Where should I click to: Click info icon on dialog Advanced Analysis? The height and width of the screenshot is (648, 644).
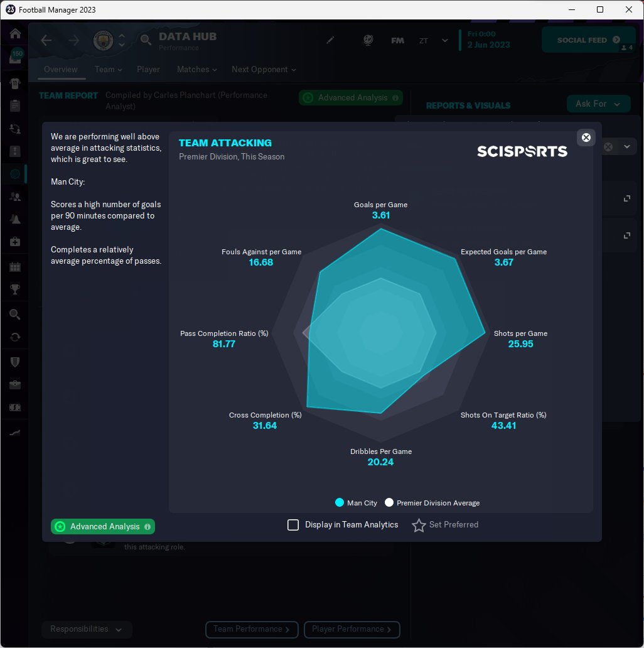148,527
